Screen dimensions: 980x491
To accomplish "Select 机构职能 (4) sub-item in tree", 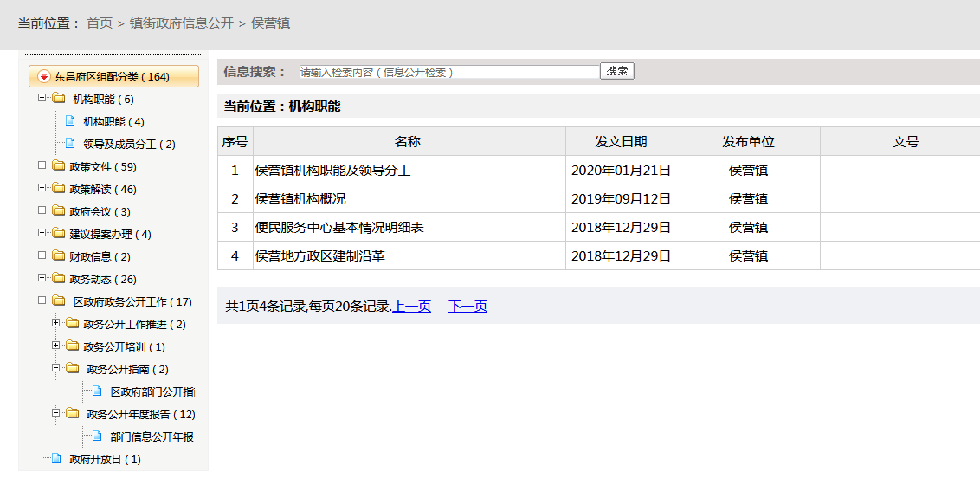I will [x=113, y=122].
